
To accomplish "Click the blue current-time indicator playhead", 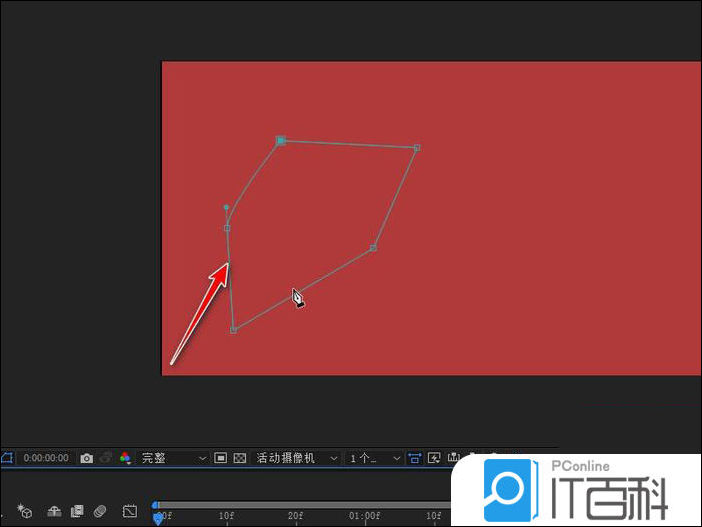I will pyautogui.click(x=158, y=519).
